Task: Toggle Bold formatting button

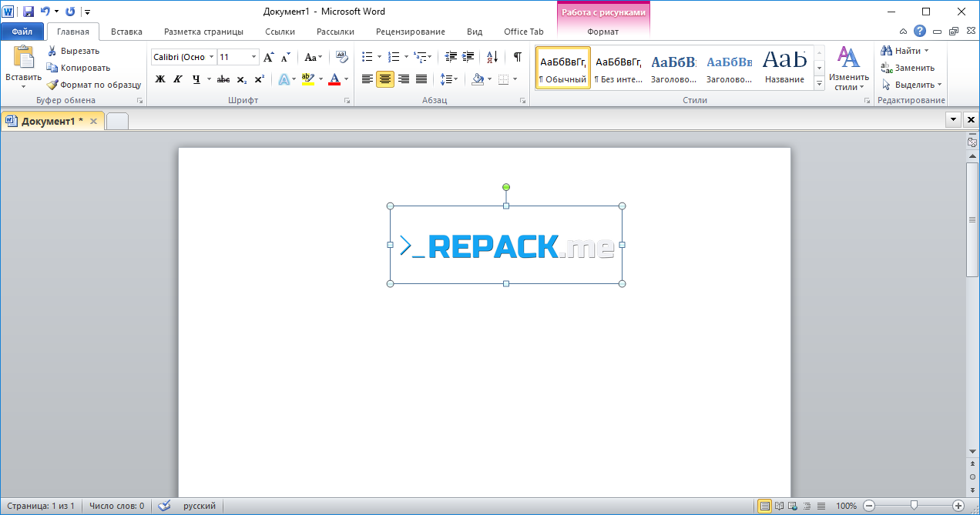Action: point(160,79)
